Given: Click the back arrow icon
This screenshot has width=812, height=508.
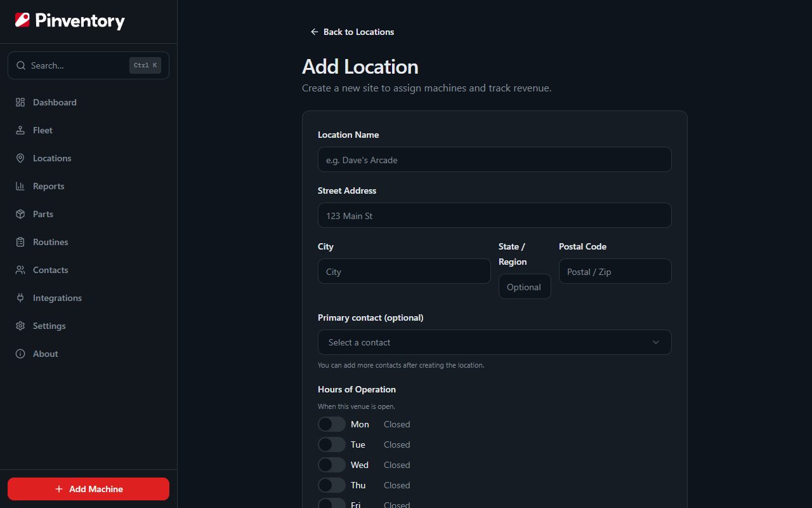Looking at the screenshot, I should coord(314,32).
